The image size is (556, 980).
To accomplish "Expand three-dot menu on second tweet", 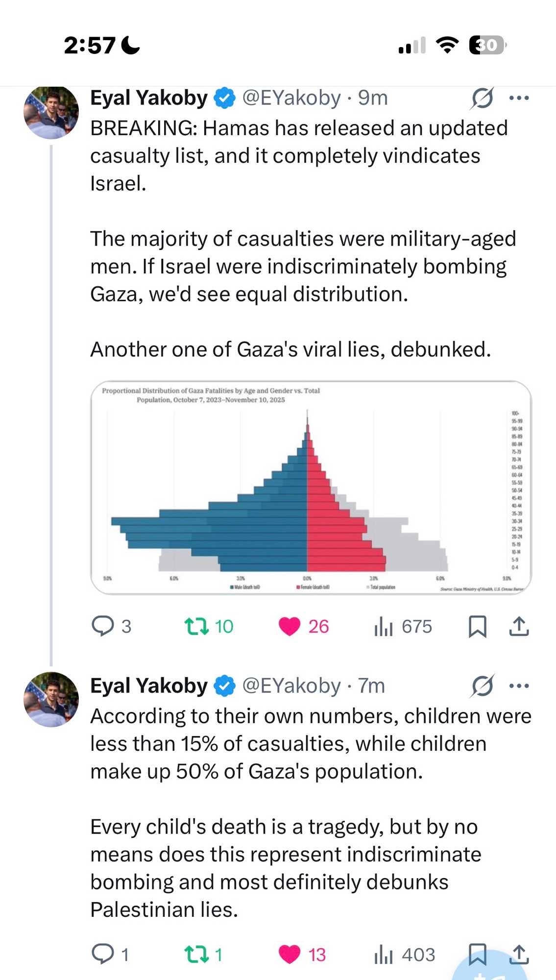I will point(519,686).
